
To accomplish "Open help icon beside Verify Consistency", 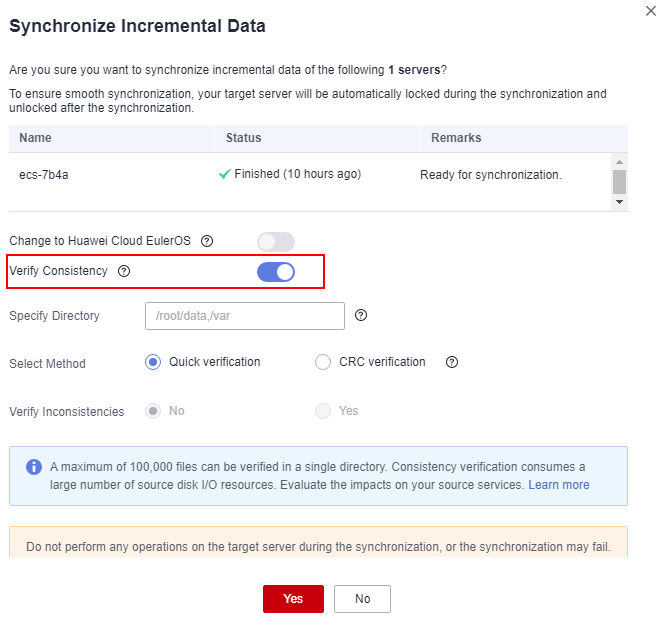I will click(124, 271).
